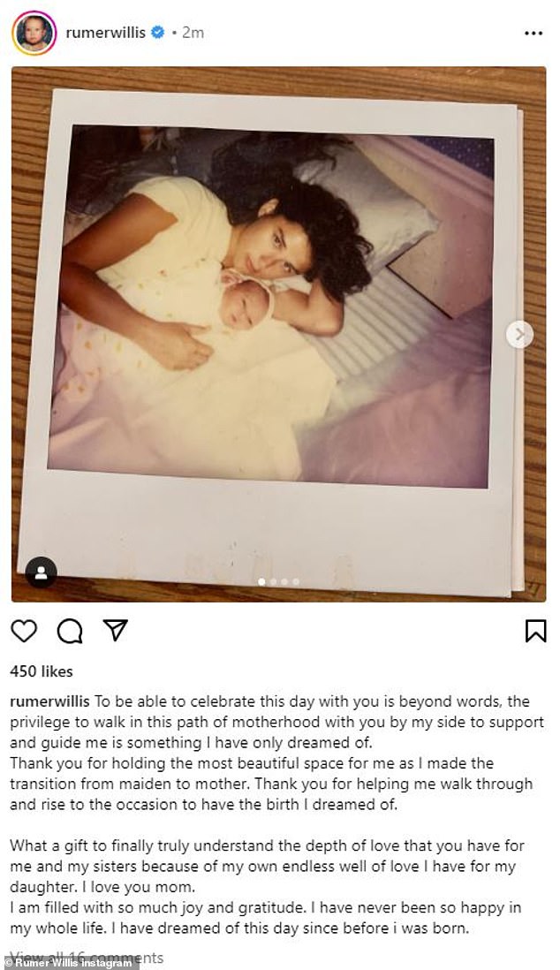Select the second carousel dot indicator

point(273,581)
